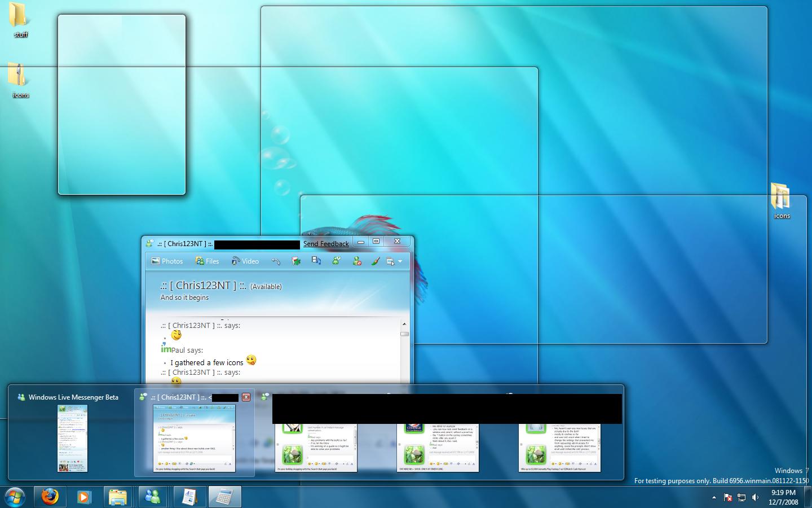
Task: Click the phone call icon in chat toolbar
Action: tap(276, 261)
